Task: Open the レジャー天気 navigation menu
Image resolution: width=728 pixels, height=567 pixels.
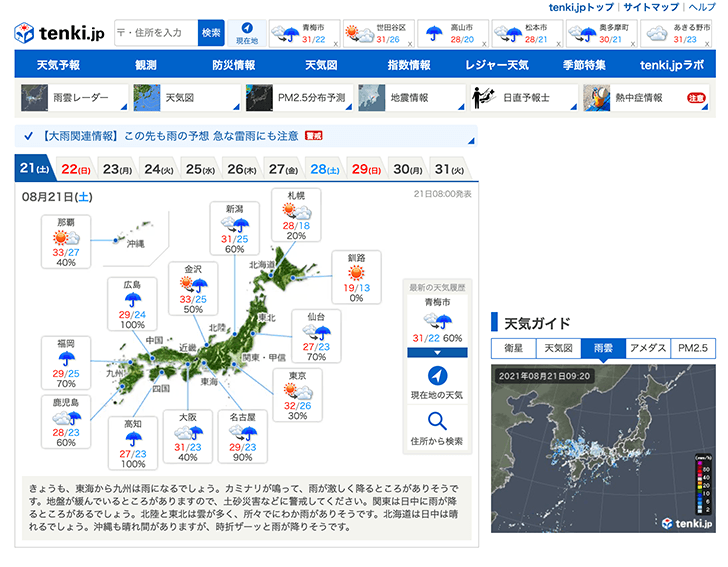Action: point(496,65)
